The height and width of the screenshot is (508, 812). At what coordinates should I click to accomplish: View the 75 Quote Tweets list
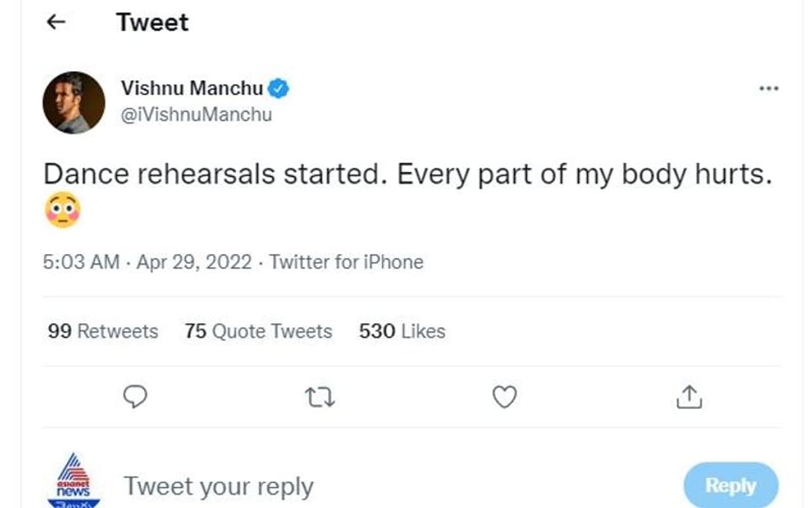[258, 331]
